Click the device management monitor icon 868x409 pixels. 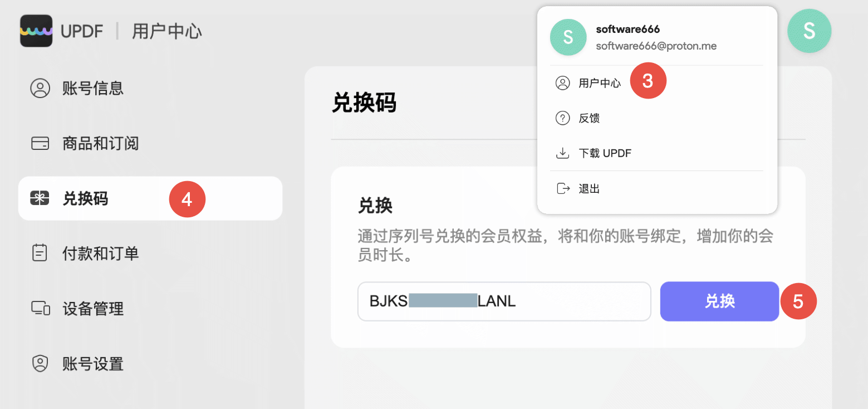tap(40, 308)
